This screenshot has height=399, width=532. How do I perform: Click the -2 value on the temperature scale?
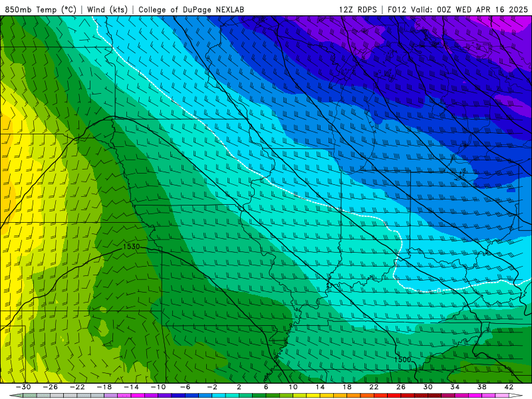212,387
